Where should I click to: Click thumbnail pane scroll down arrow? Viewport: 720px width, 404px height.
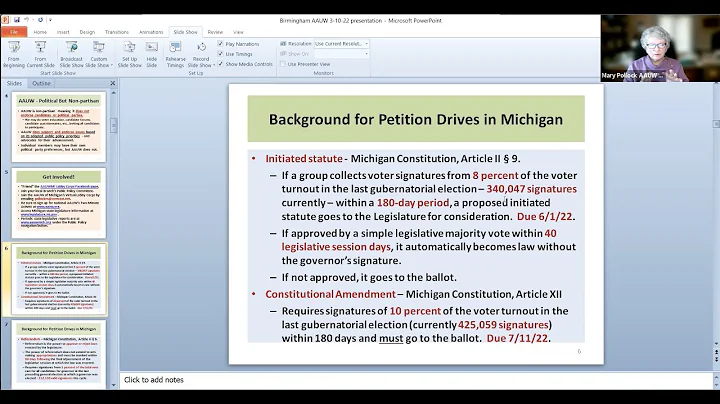(x=113, y=385)
